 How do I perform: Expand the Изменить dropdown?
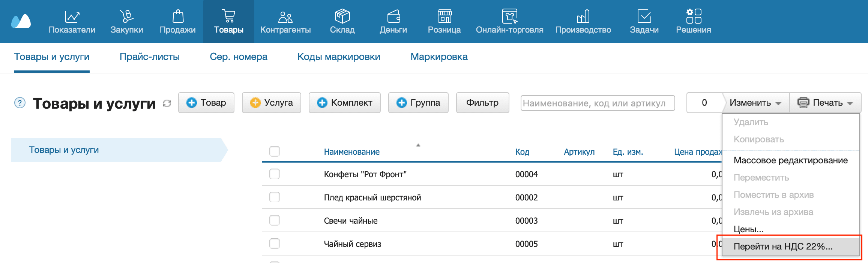click(x=755, y=103)
